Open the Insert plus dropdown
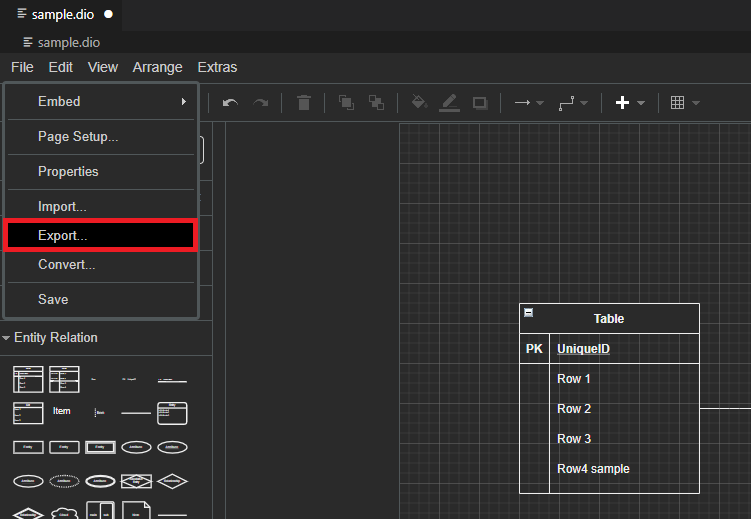This screenshot has width=751, height=519. click(630, 103)
